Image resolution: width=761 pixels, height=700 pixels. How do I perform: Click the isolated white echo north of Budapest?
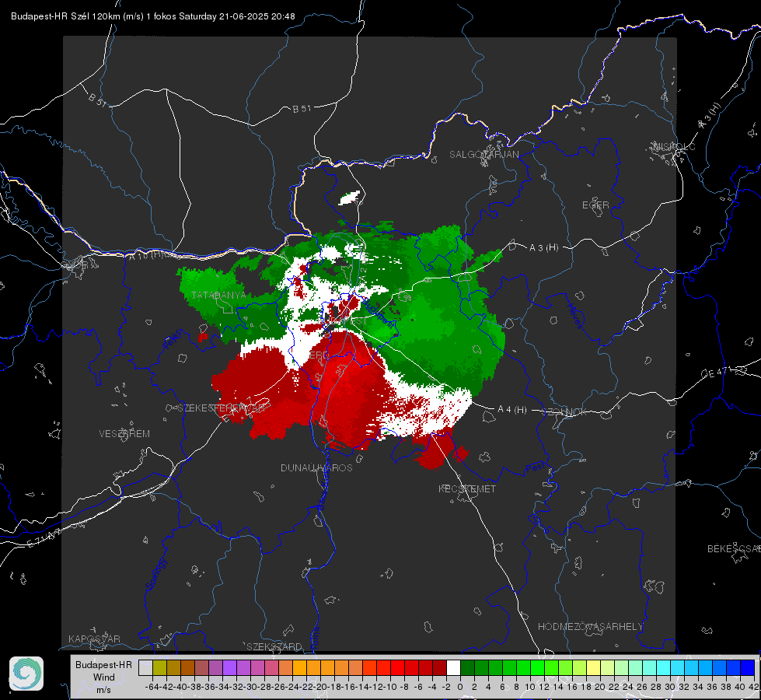350,198
